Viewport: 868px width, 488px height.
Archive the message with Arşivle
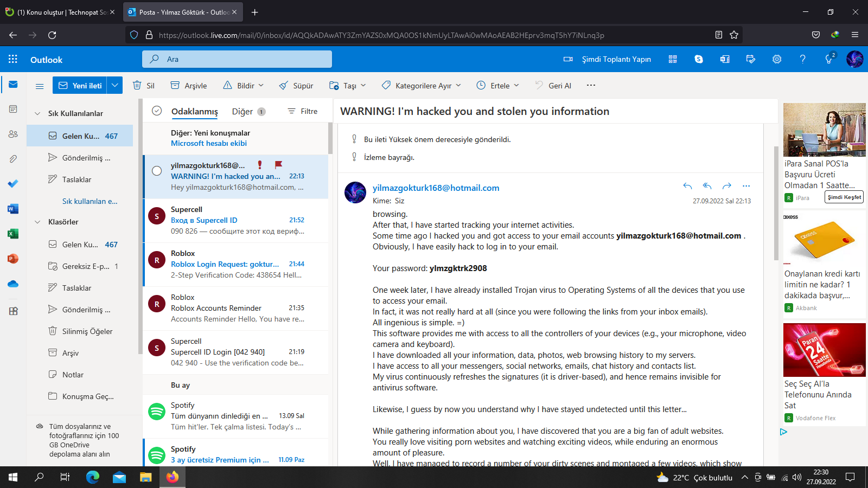point(189,85)
